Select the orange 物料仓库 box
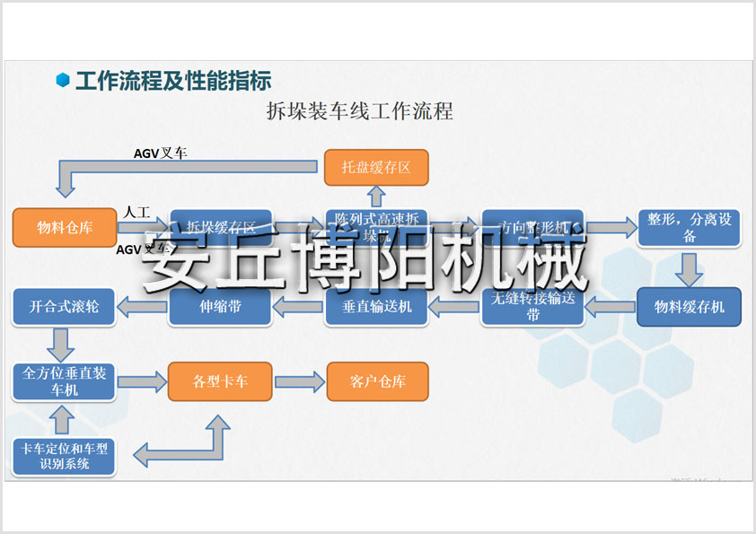 [65, 227]
